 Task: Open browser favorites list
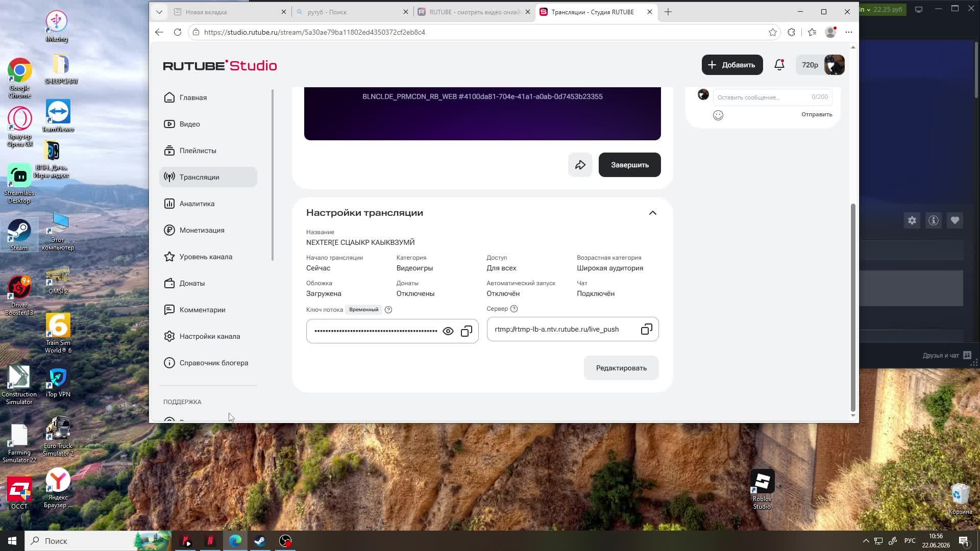pyautogui.click(x=812, y=32)
